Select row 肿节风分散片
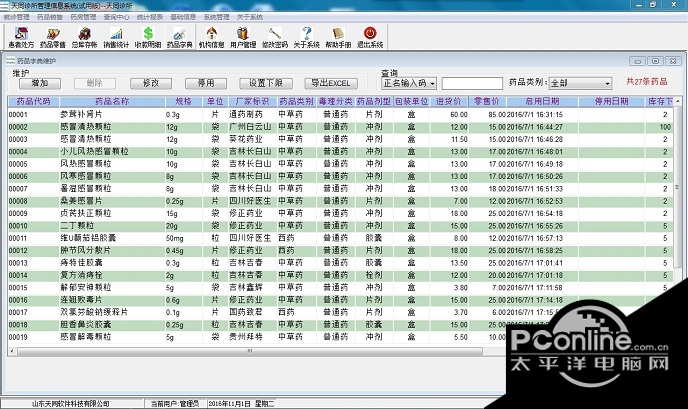688x409 pixels. pos(340,251)
